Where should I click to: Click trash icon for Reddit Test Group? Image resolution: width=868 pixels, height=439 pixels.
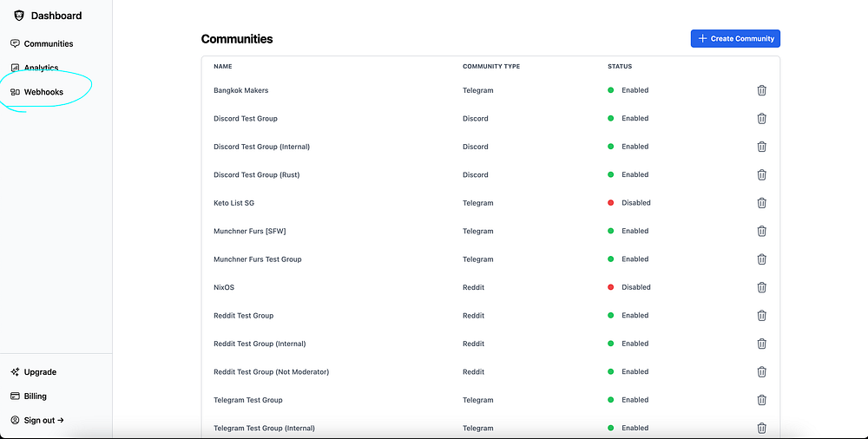[761, 316]
